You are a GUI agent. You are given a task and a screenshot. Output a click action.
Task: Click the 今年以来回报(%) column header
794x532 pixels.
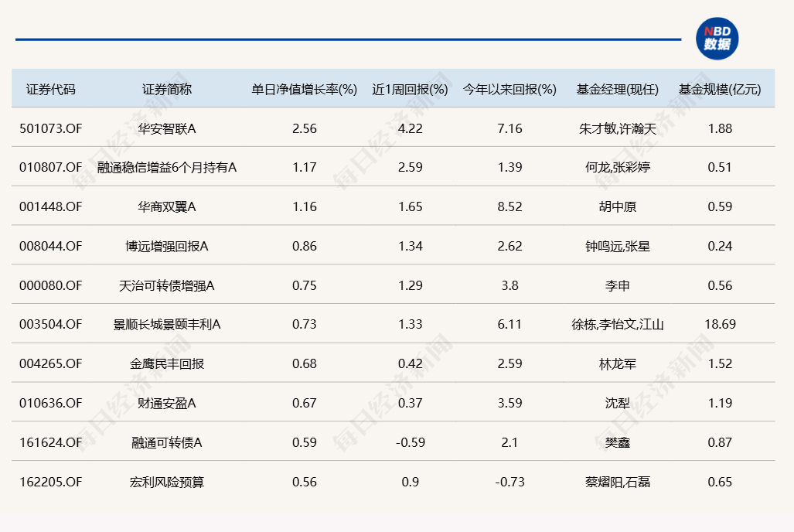[x=510, y=90]
